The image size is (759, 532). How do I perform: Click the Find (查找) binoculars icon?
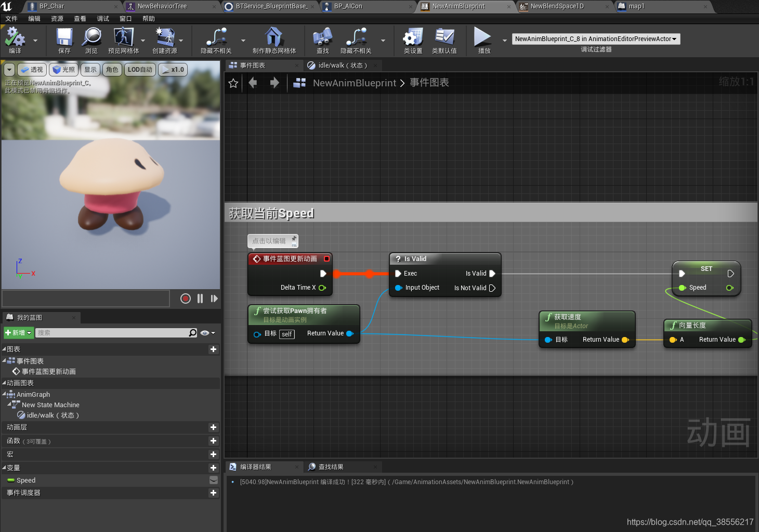point(322,37)
